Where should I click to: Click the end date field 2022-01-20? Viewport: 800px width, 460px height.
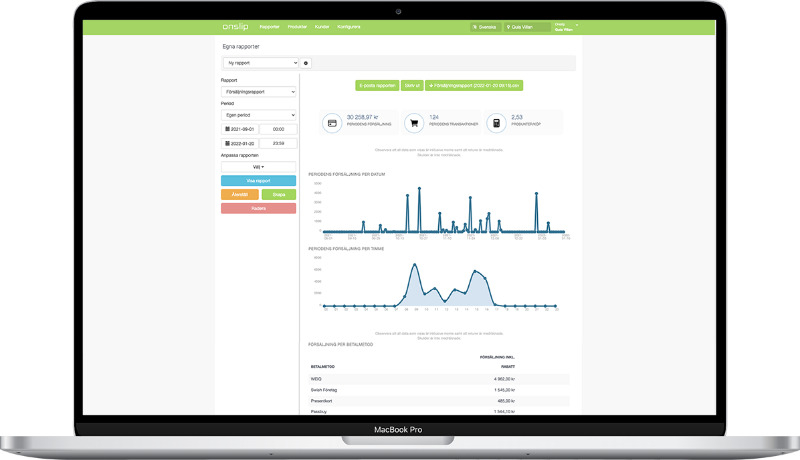[x=240, y=143]
